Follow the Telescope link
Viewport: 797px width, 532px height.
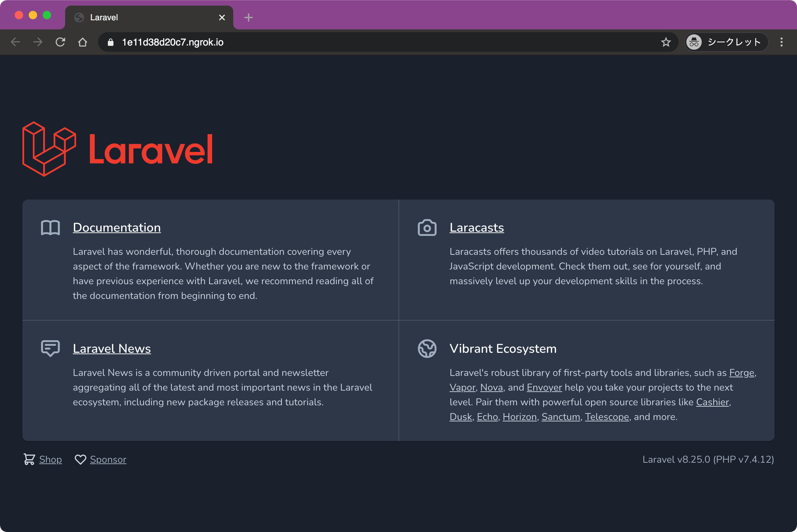click(607, 417)
